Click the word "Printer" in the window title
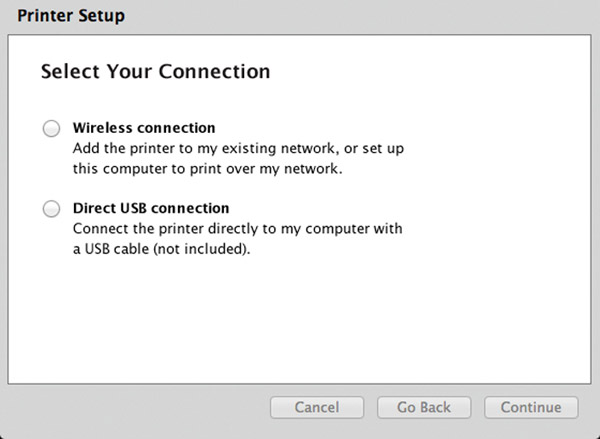Viewport: 600px width, 439px height. [x=45, y=16]
